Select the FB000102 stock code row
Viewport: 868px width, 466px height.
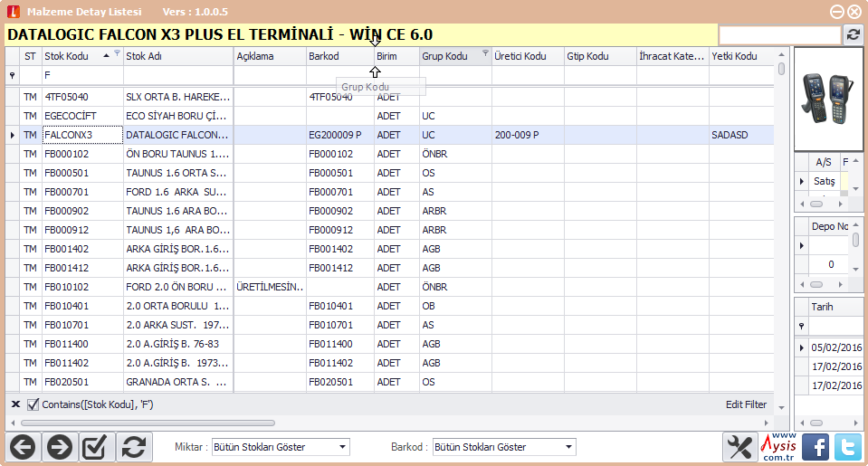coord(390,154)
